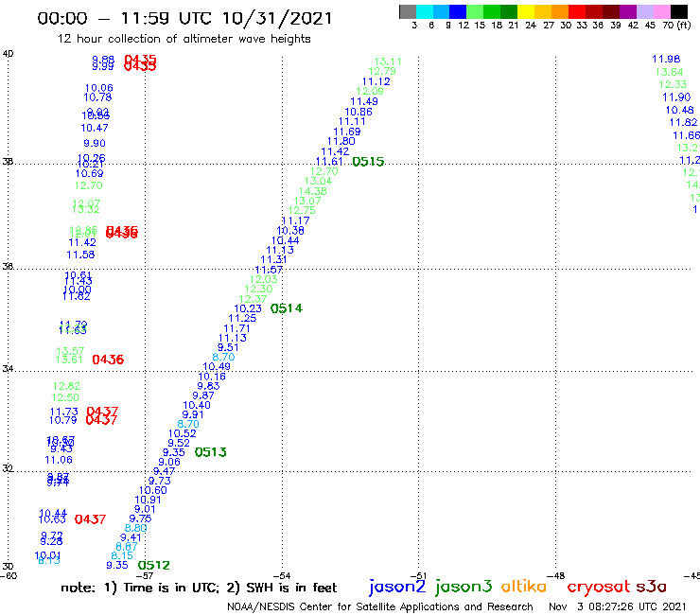
Task: Click the cyan legend swatch before 6
Action: (x=424, y=11)
